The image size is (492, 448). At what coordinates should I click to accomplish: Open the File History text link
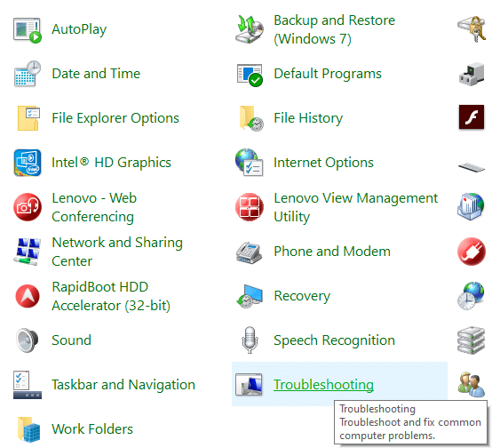click(x=308, y=118)
